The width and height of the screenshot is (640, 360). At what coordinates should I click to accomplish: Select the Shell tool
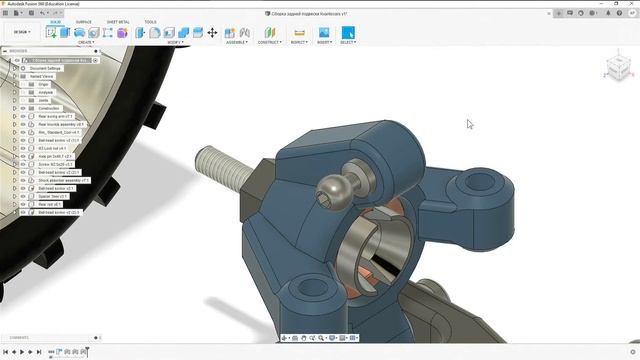pos(169,33)
